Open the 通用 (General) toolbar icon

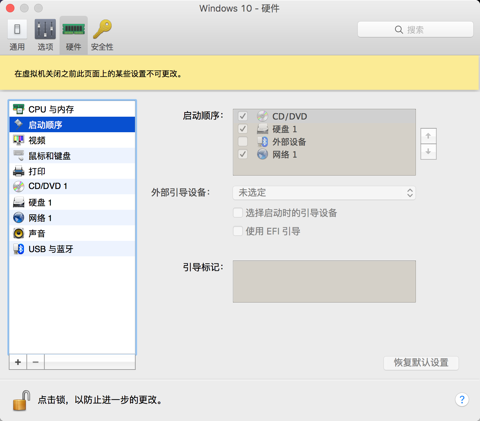point(17,29)
